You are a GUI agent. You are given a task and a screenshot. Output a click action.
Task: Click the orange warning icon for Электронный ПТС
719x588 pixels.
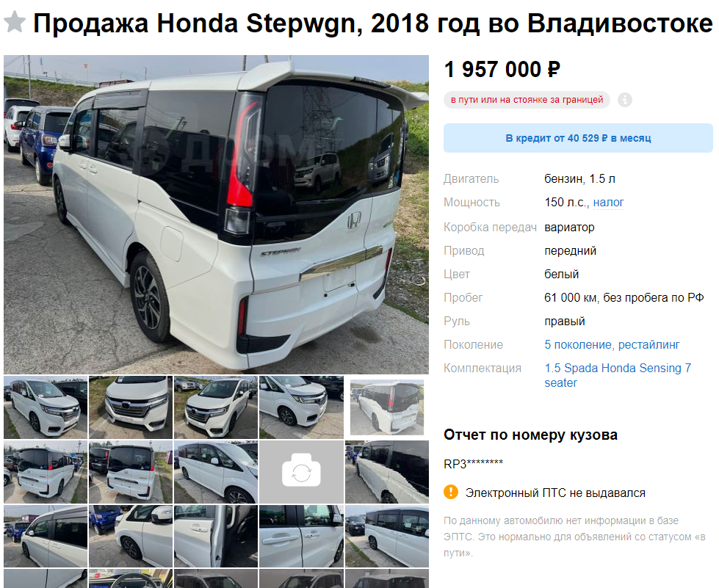(x=451, y=493)
